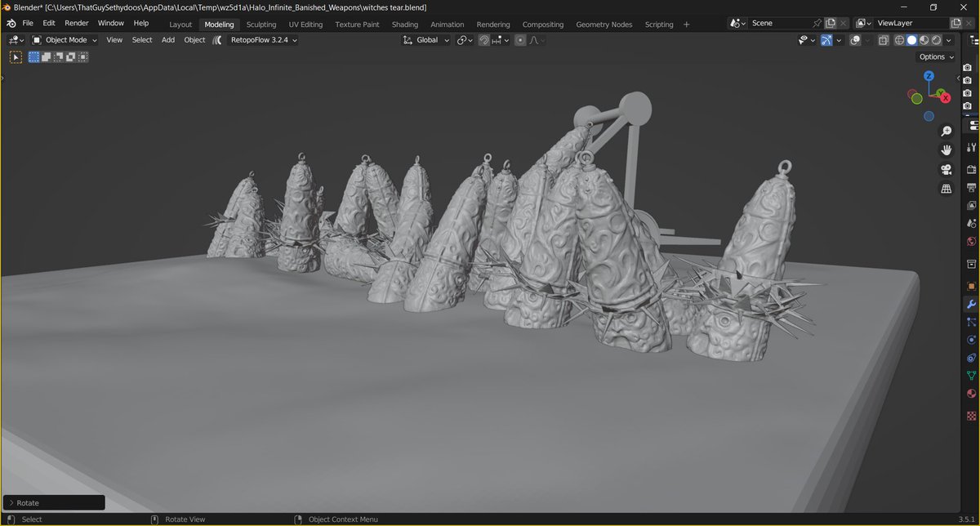The width and height of the screenshot is (980, 526).
Task: Open Object properties orange square tab
Action: point(971,287)
